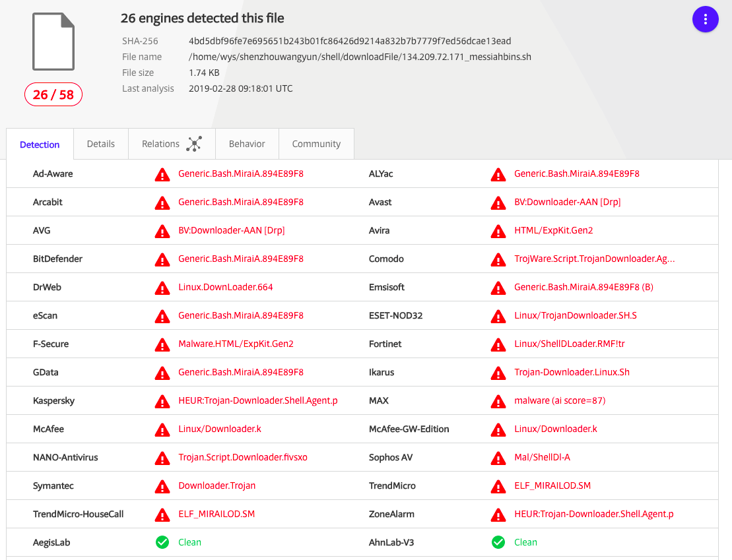Viewport: 732px width, 560px height.
Task: Open the purple three-dot options menu
Action: [705, 19]
